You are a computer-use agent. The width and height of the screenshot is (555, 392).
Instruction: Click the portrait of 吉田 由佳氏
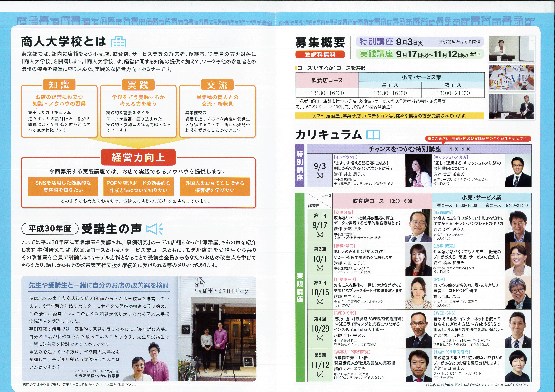tap(518, 365)
